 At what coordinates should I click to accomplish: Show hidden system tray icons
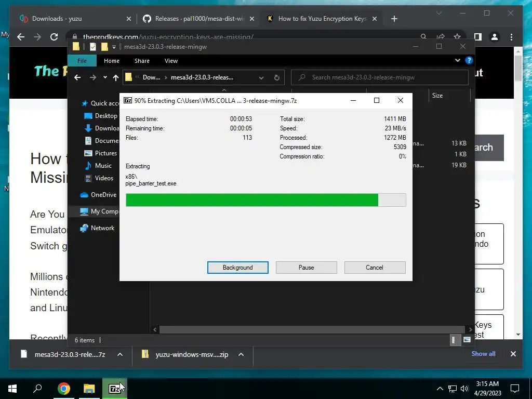[440, 389]
